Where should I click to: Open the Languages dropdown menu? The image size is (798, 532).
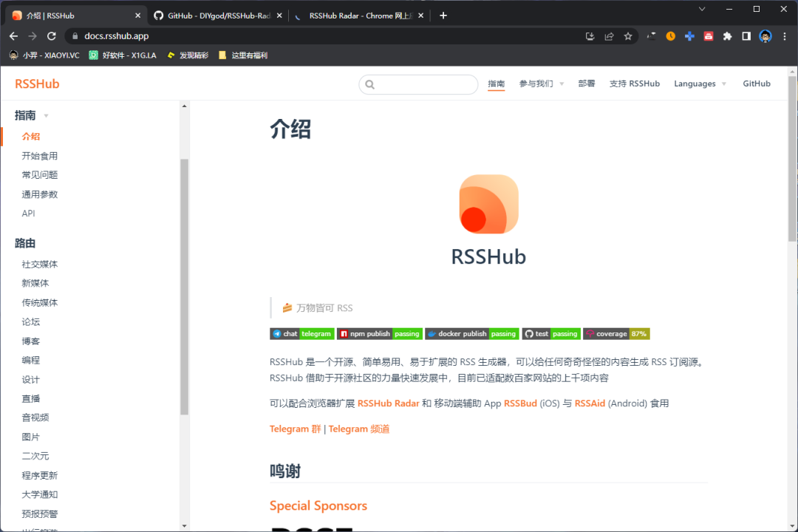coord(695,83)
